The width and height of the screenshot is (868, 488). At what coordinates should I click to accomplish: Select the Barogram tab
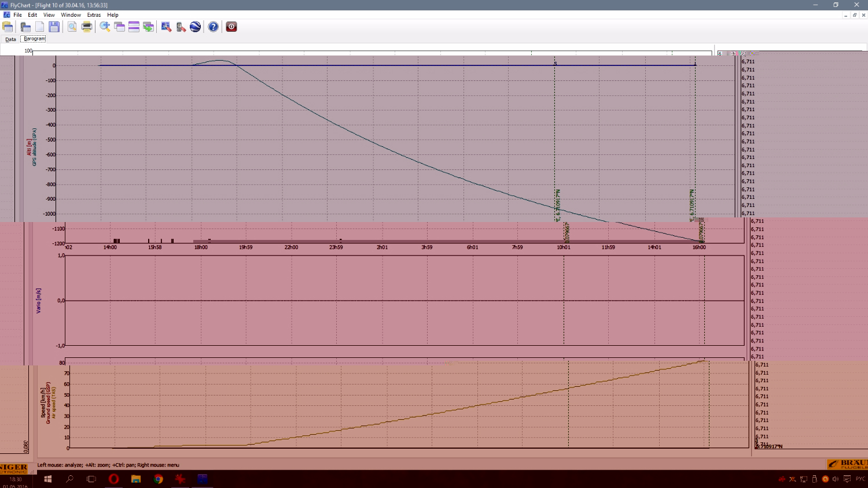[x=34, y=39]
